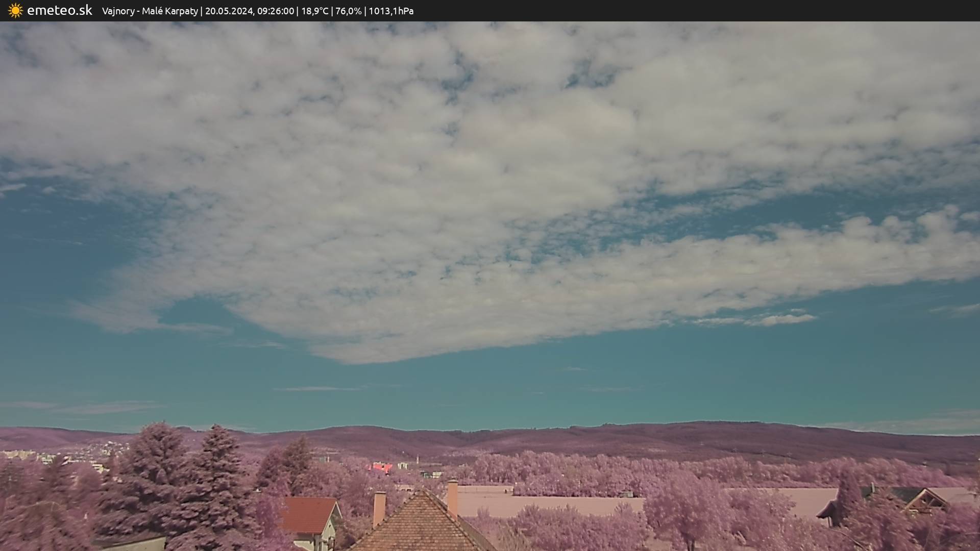
Task: Click the 09:26:00 timestamp
Action: click(275, 11)
